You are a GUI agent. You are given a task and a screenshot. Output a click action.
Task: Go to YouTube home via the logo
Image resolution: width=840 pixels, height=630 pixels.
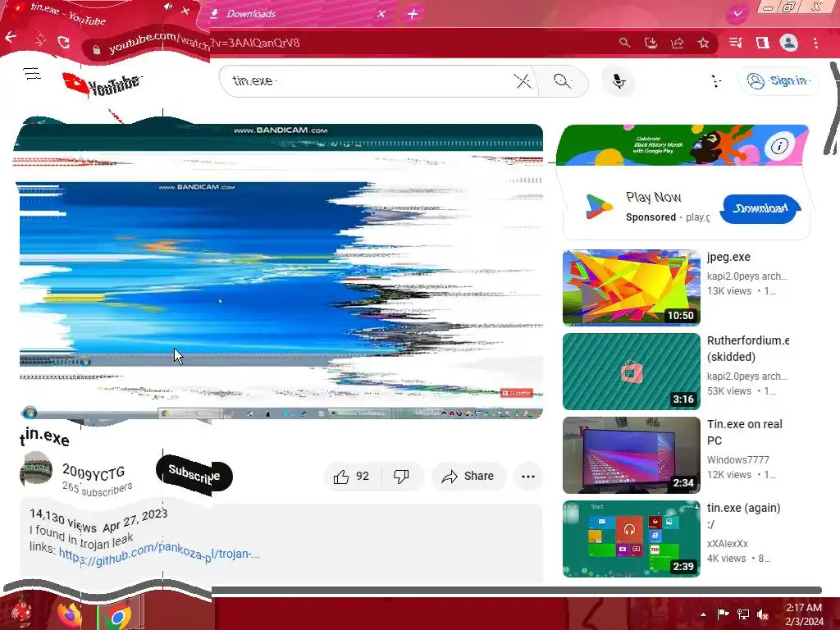point(102,84)
